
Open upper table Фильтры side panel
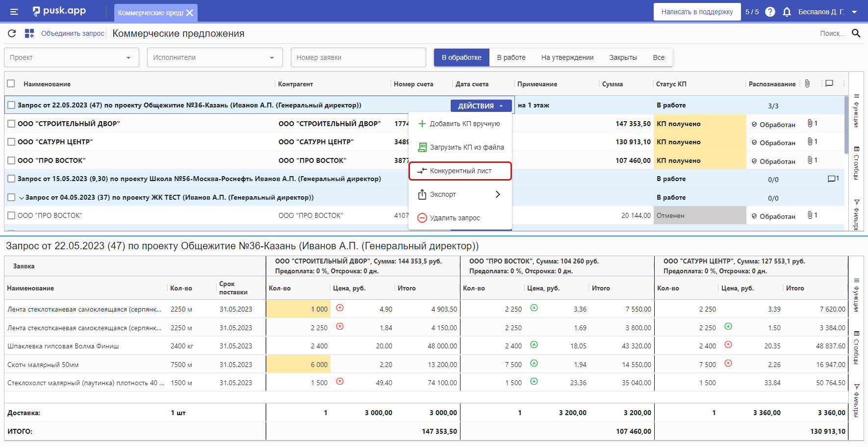click(856, 214)
